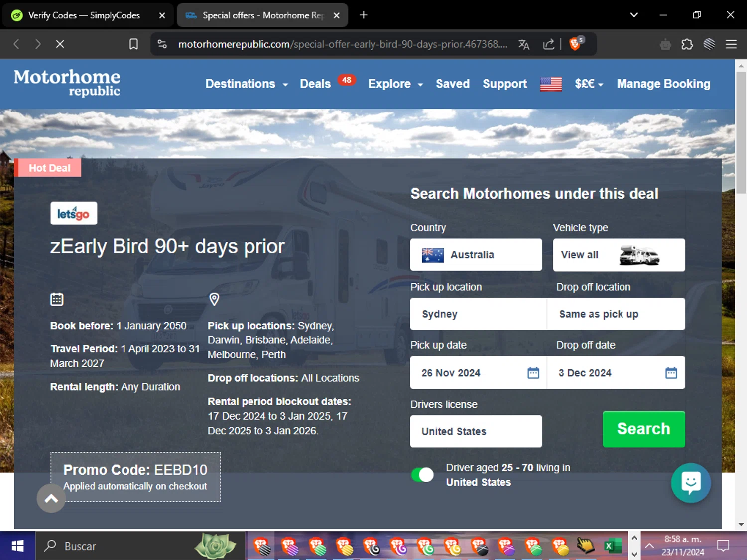Screen dimensions: 747x560
Task: Open the Drop off location Same as pick up field
Action: (x=616, y=314)
